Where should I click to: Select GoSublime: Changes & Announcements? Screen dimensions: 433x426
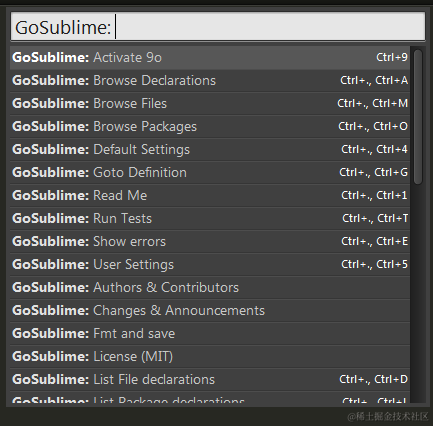210,311
